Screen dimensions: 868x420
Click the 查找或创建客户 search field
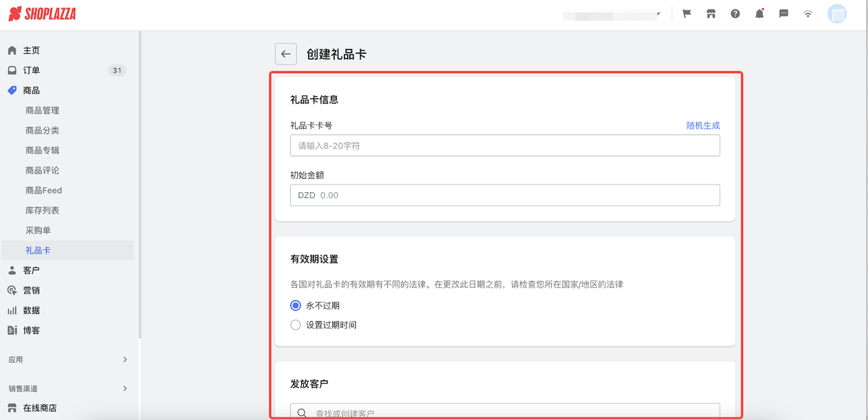point(505,412)
